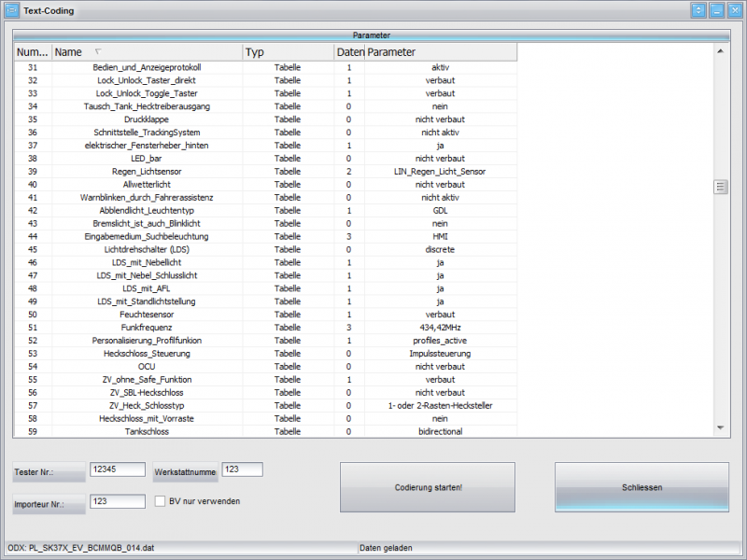The height and width of the screenshot is (560, 747).
Task: Select row Lock_Unlock_Toggle_Taster
Action: pos(266,93)
